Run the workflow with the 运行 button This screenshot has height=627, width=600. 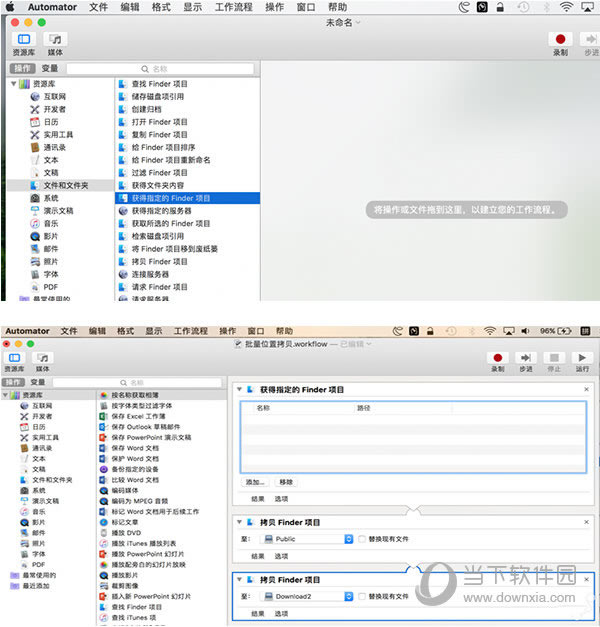tap(582, 357)
